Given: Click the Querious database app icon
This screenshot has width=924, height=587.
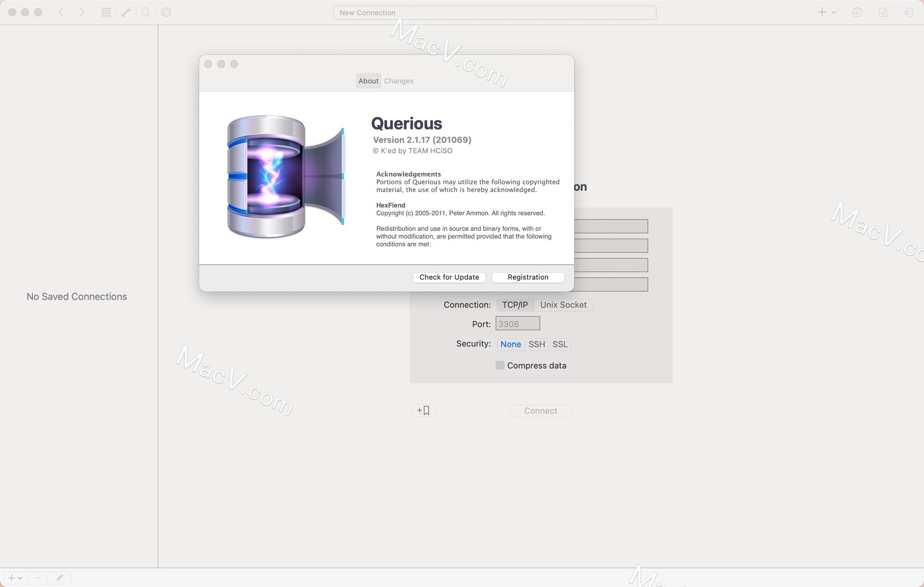Looking at the screenshot, I should pyautogui.click(x=286, y=177).
